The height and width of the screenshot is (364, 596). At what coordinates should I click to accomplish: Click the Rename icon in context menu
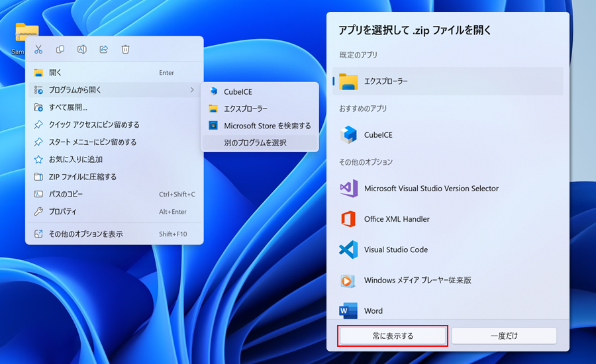coord(81,50)
